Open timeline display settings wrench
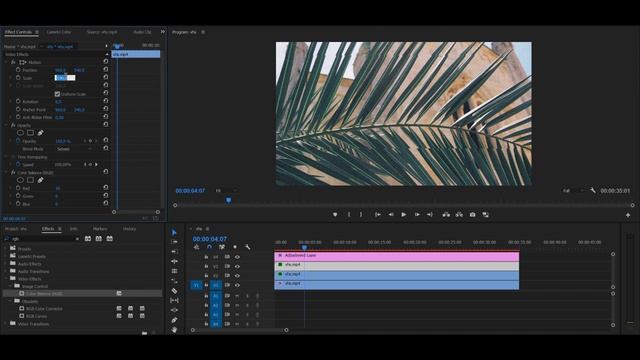 247,247
